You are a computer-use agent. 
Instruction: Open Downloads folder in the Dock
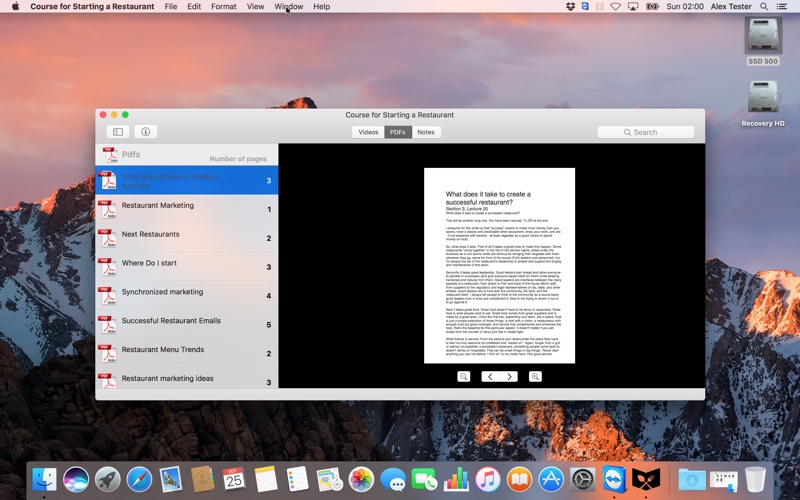click(692, 480)
